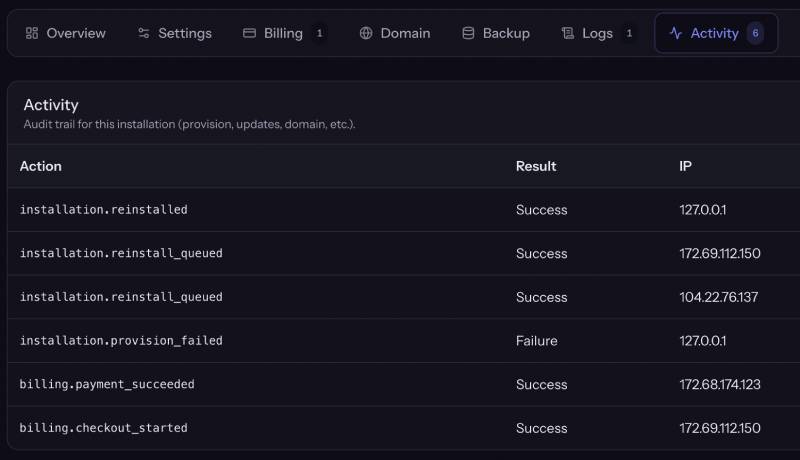Open the Billing tab

click(285, 33)
